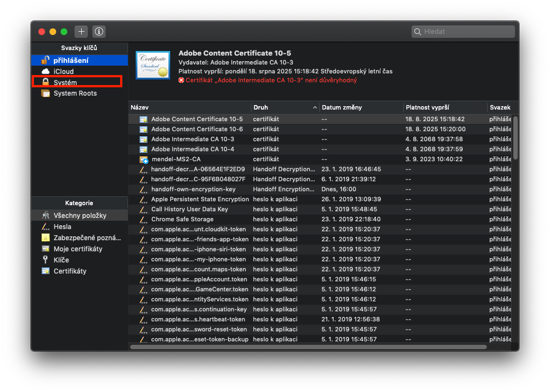Select Chrome Safe Storage entry
550x392 pixels.
click(x=320, y=219)
